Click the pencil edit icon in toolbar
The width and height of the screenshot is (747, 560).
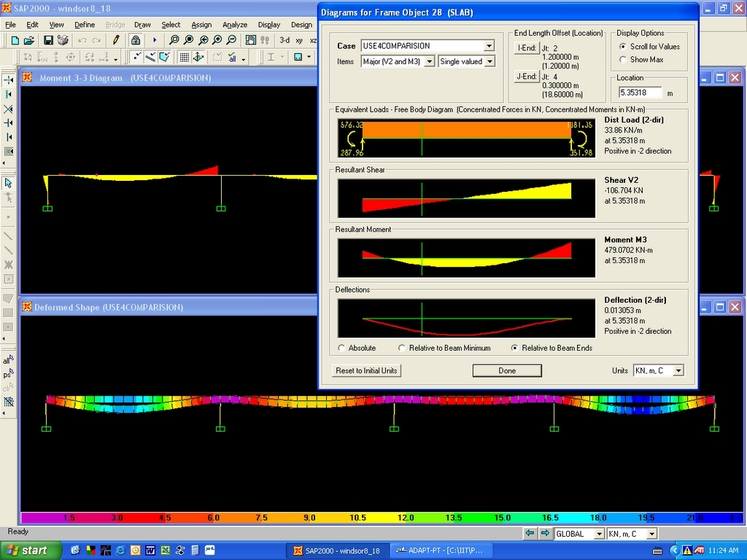pyautogui.click(x=116, y=40)
